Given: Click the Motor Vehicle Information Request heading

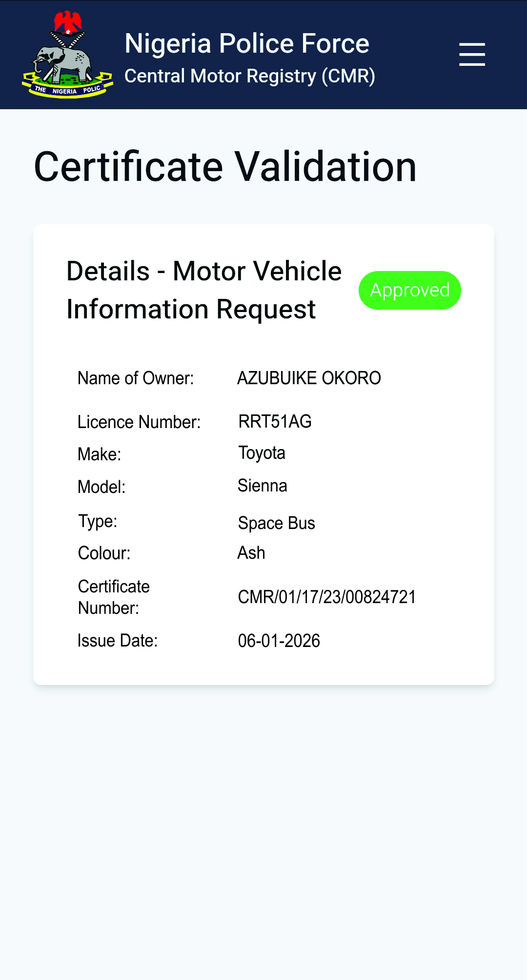Looking at the screenshot, I should pyautogui.click(x=204, y=290).
